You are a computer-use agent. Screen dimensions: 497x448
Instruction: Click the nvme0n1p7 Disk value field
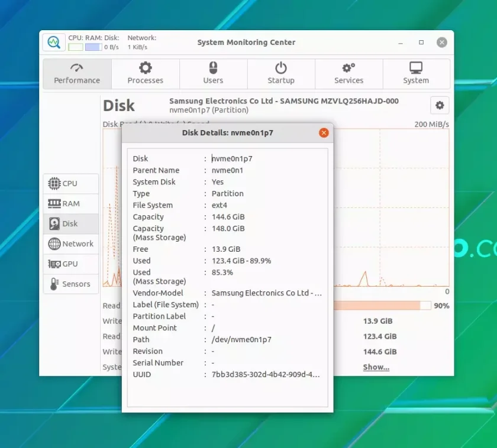pos(232,158)
